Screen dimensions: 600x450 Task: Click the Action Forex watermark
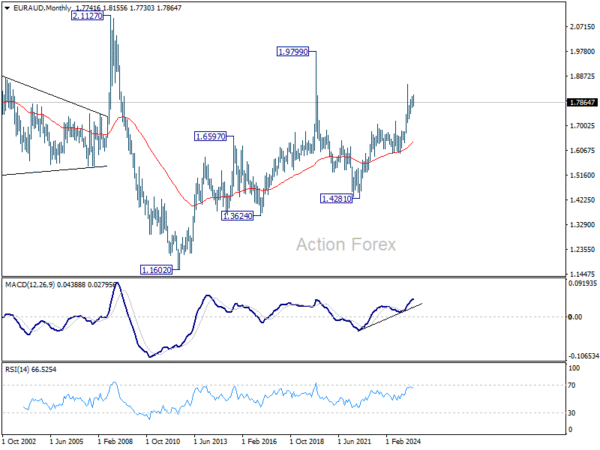click(346, 245)
